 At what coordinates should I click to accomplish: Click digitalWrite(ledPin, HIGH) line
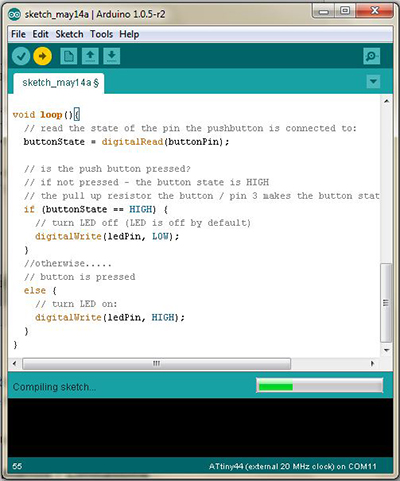tap(110, 317)
